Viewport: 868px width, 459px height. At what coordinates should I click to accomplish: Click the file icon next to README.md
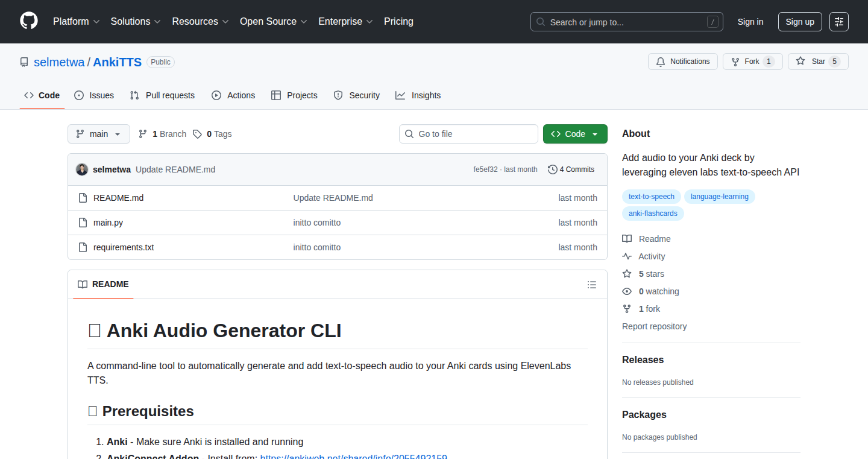click(83, 198)
